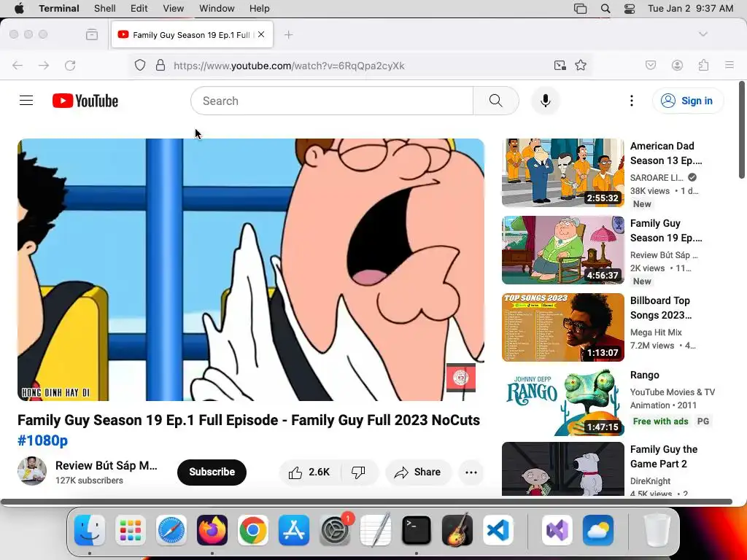Open System Settings from the Dock
The image size is (747, 560).
[x=335, y=530]
